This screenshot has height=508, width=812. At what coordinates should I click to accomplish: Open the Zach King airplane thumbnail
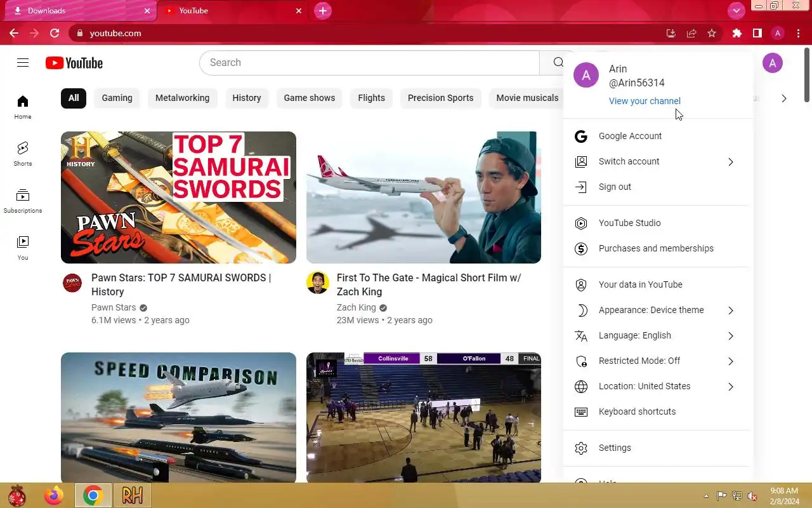pos(424,197)
